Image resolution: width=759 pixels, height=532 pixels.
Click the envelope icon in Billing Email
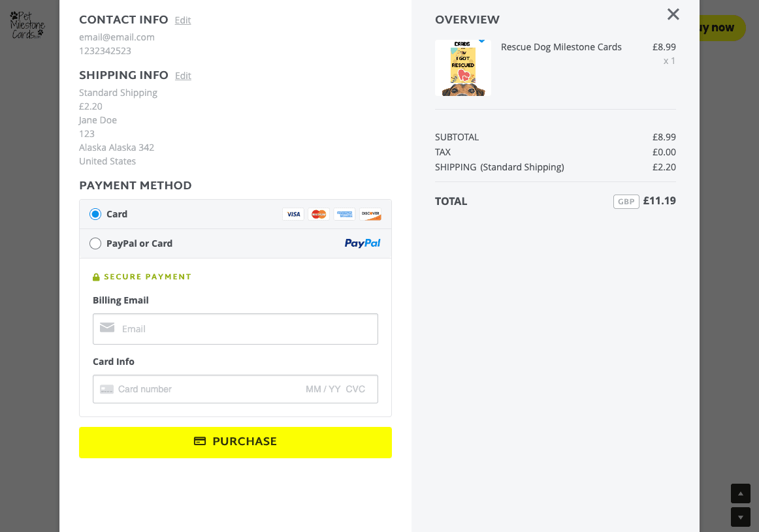point(107,328)
